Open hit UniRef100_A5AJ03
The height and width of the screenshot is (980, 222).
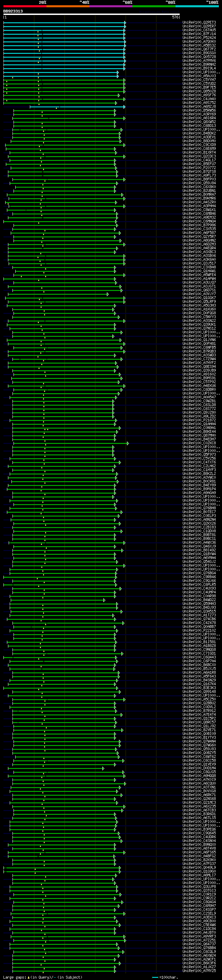199,76
